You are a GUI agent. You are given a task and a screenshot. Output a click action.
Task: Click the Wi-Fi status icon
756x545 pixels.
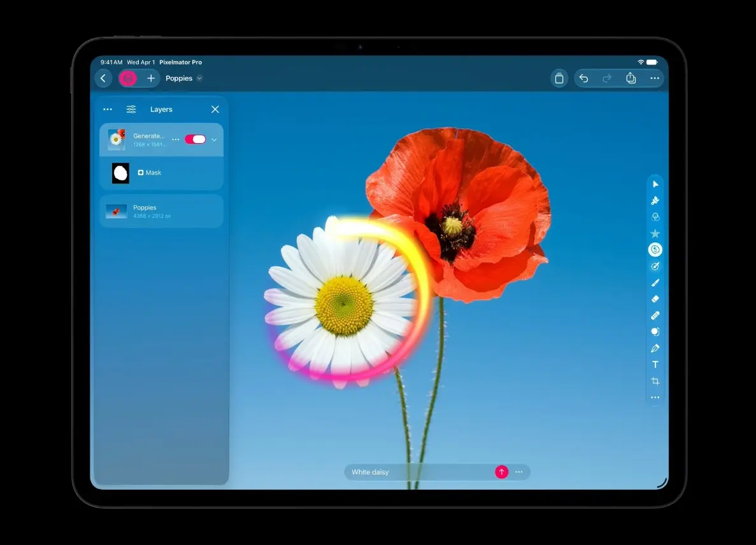click(x=641, y=62)
